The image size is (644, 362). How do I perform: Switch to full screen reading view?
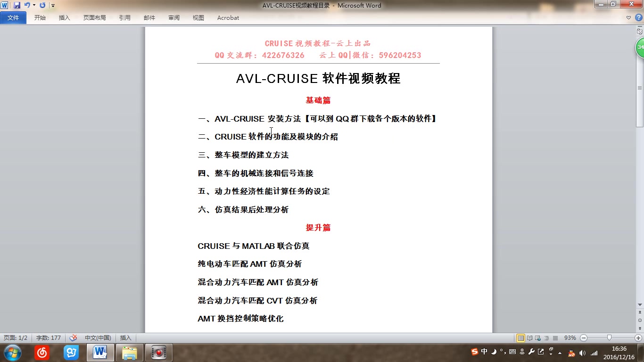tap(529, 338)
